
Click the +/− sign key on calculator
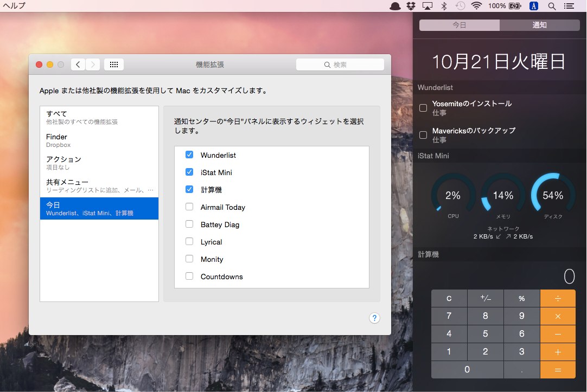(x=485, y=298)
